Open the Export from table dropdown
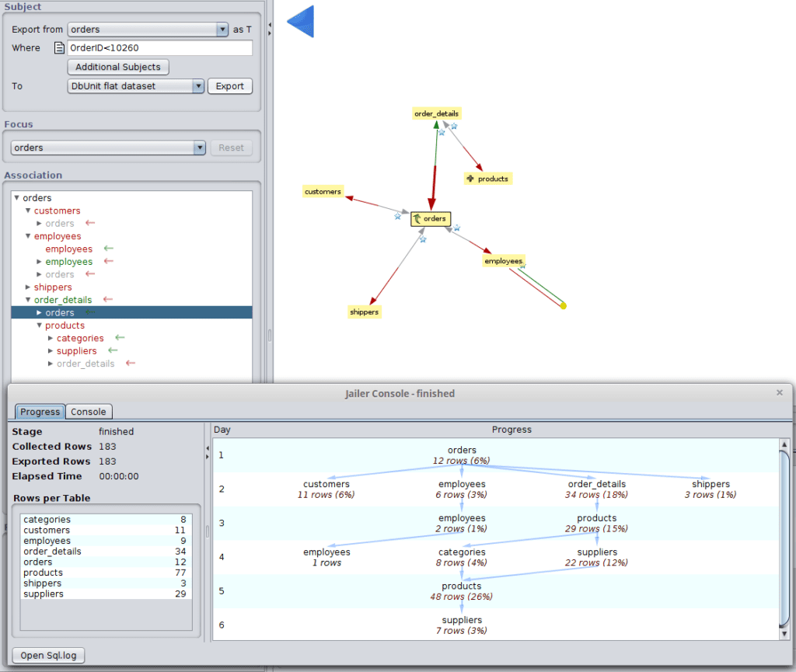Viewport: 796px width, 672px height. coord(222,30)
